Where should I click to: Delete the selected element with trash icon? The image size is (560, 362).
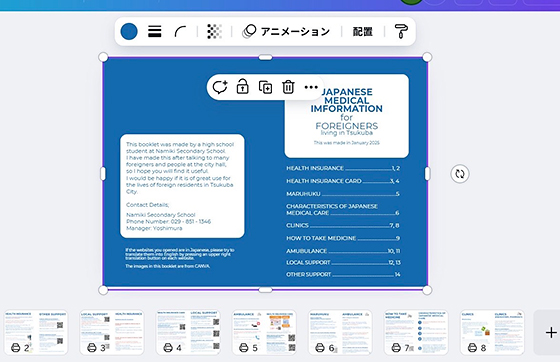[288, 87]
